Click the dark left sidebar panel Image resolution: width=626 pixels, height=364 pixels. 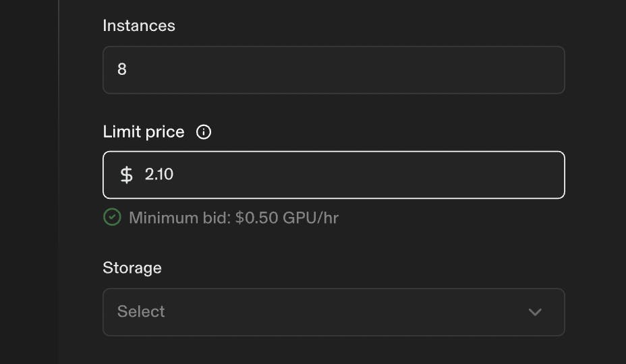coord(28,182)
